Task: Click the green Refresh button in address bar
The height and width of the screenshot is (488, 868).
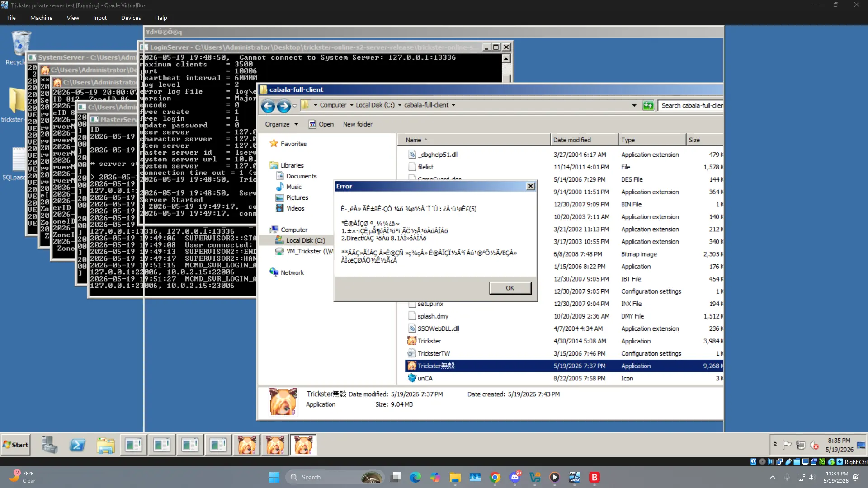Action: pos(648,105)
